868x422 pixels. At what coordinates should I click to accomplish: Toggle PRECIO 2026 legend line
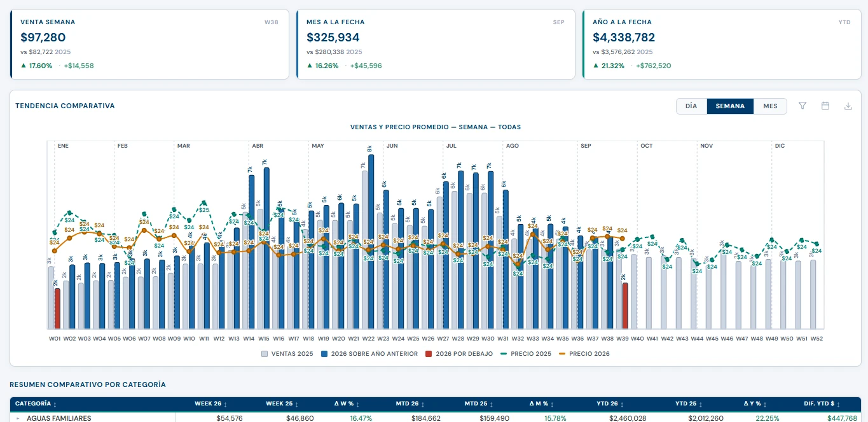click(x=584, y=354)
